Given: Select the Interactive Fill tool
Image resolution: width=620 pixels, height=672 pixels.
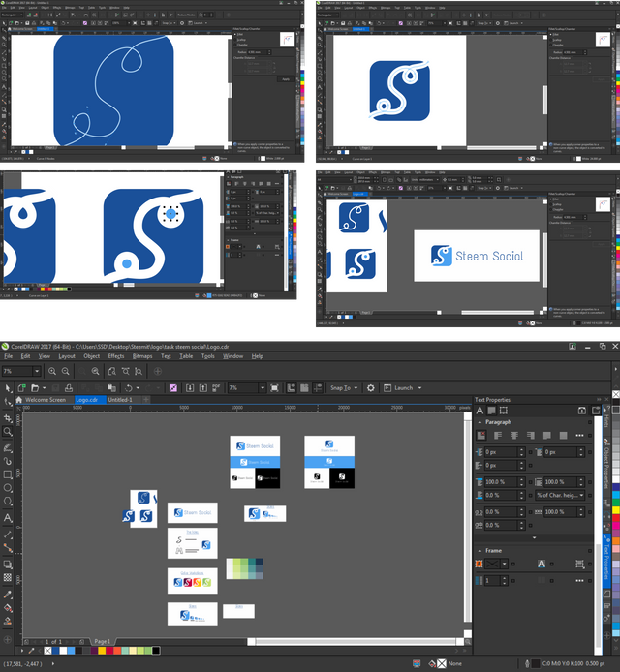Looking at the screenshot, I should pos(8,608).
